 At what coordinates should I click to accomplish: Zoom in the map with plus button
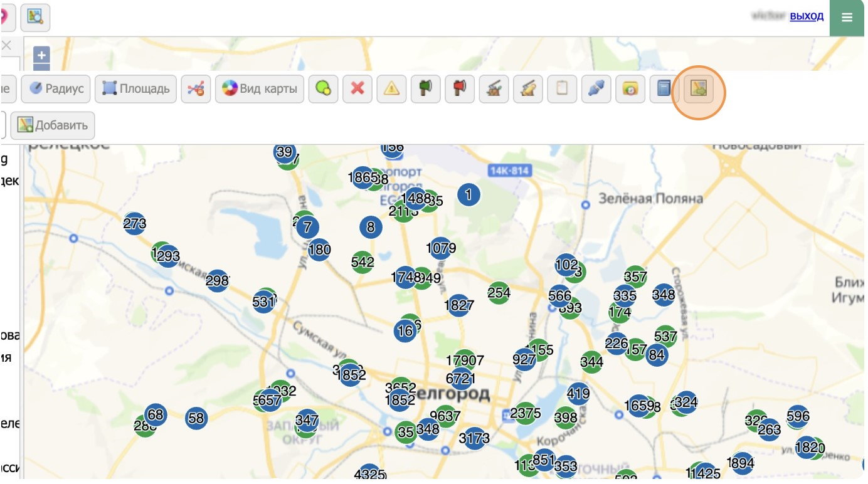[x=41, y=55]
